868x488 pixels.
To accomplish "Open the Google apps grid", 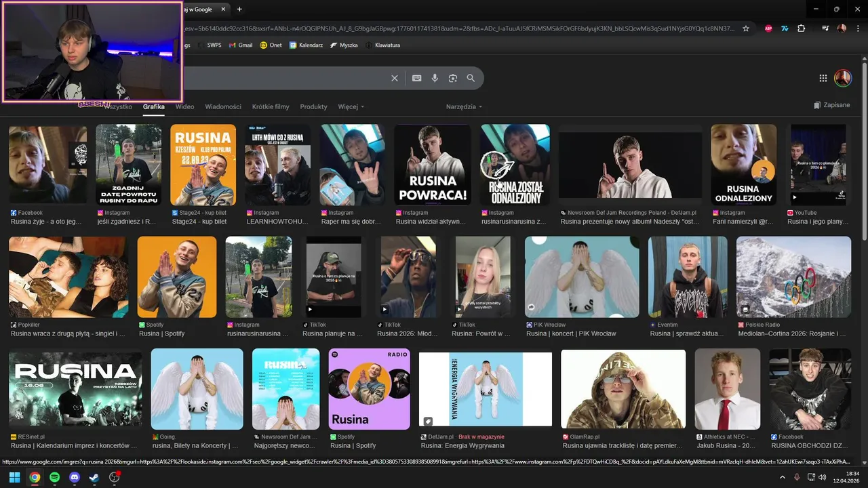I will pos(823,78).
